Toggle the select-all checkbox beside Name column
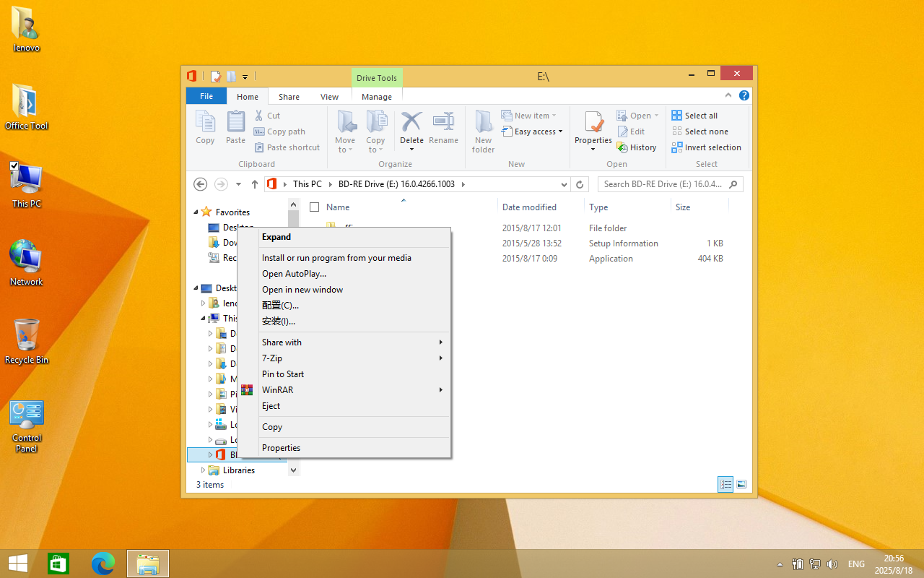 [x=314, y=207]
